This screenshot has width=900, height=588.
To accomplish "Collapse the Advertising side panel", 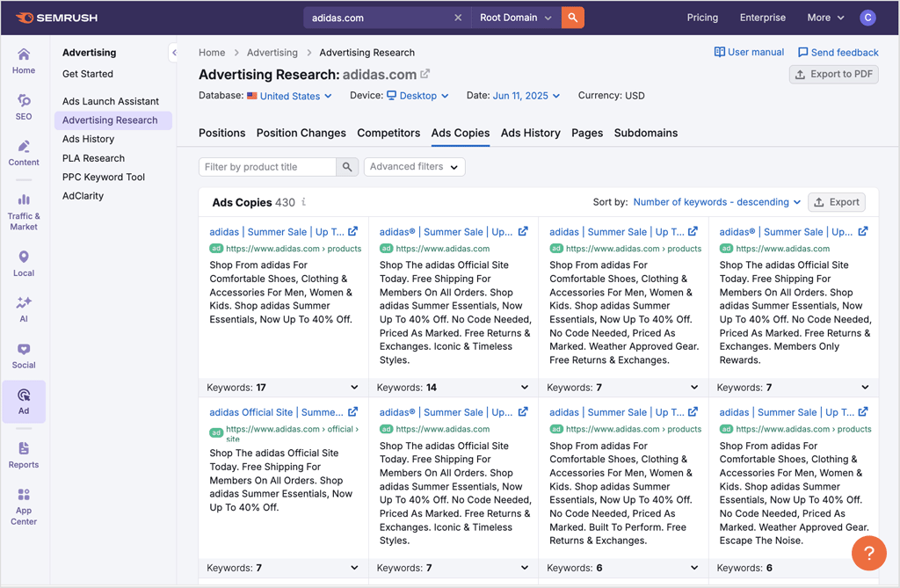I will 174,53.
